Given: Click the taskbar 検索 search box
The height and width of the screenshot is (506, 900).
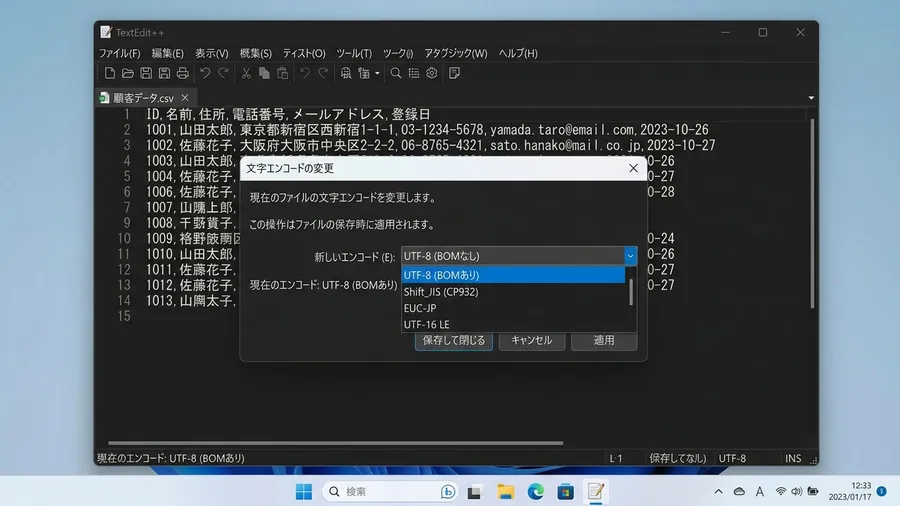Looking at the screenshot, I should click(x=390, y=492).
